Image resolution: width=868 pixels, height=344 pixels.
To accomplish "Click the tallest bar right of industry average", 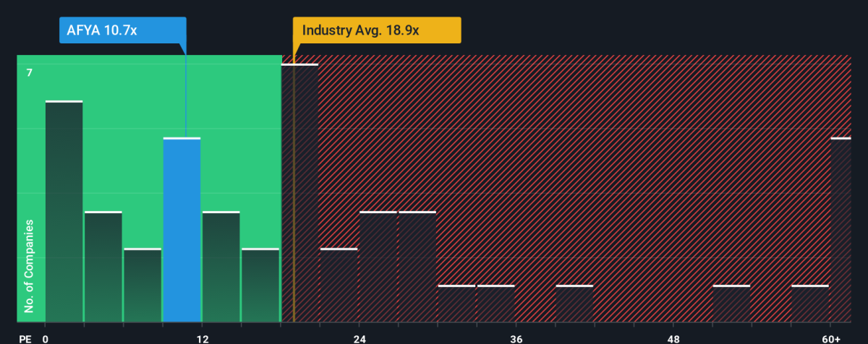I will click(x=299, y=193).
